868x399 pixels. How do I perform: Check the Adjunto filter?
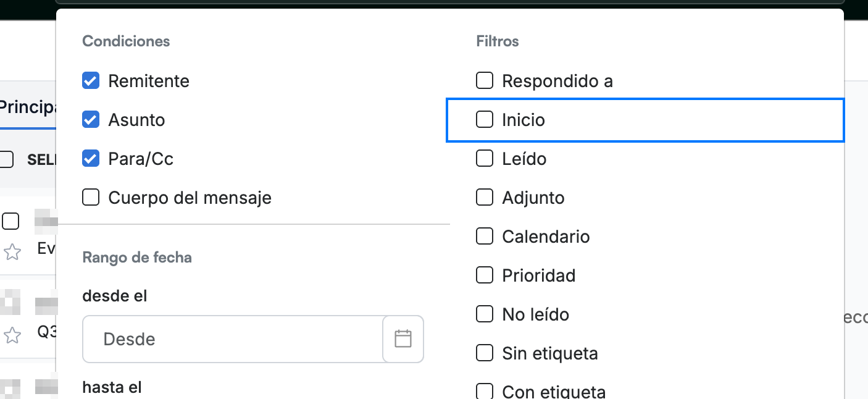point(485,198)
